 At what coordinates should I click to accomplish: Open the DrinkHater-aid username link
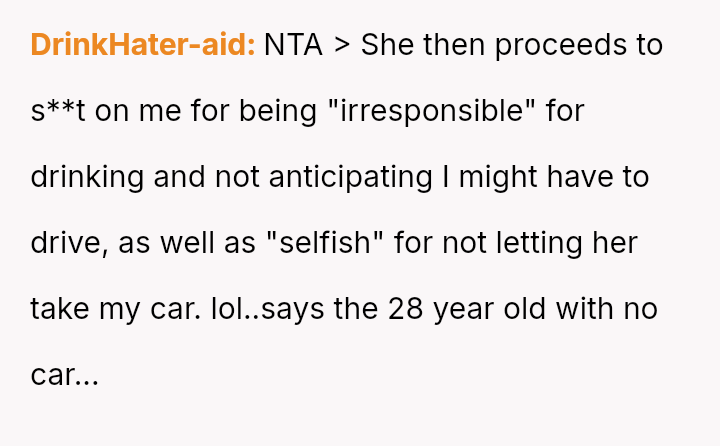143,45
